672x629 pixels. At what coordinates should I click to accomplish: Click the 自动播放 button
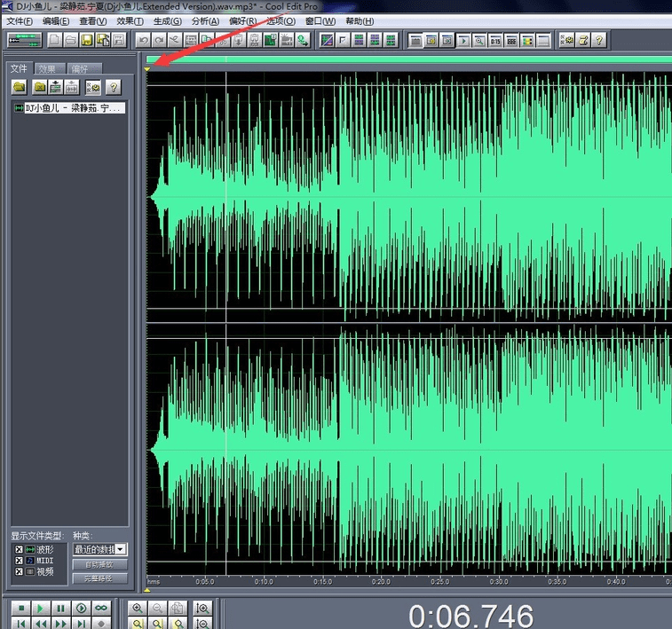pyautogui.click(x=99, y=564)
